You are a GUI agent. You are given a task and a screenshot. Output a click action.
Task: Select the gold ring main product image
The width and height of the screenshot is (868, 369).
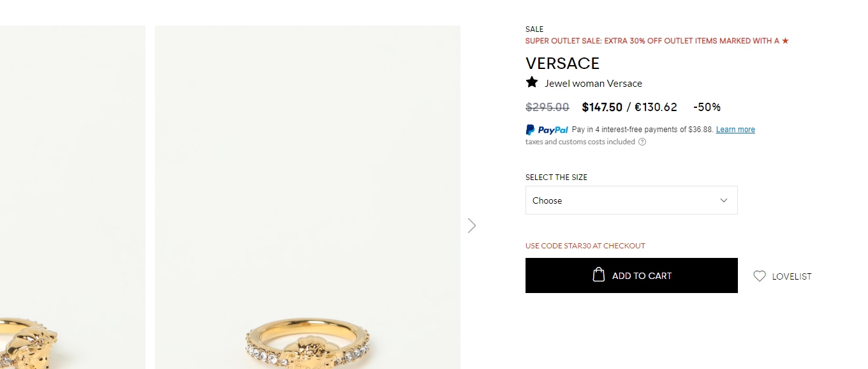point(307,197)
